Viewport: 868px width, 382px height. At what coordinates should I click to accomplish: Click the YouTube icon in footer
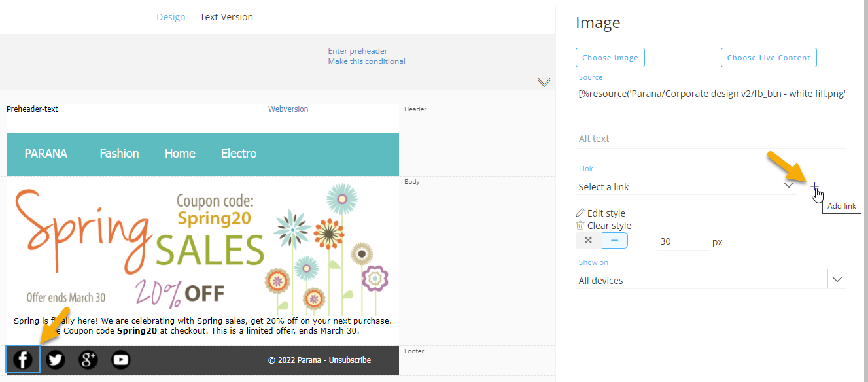pyautogui.click(x=121, y=360)
